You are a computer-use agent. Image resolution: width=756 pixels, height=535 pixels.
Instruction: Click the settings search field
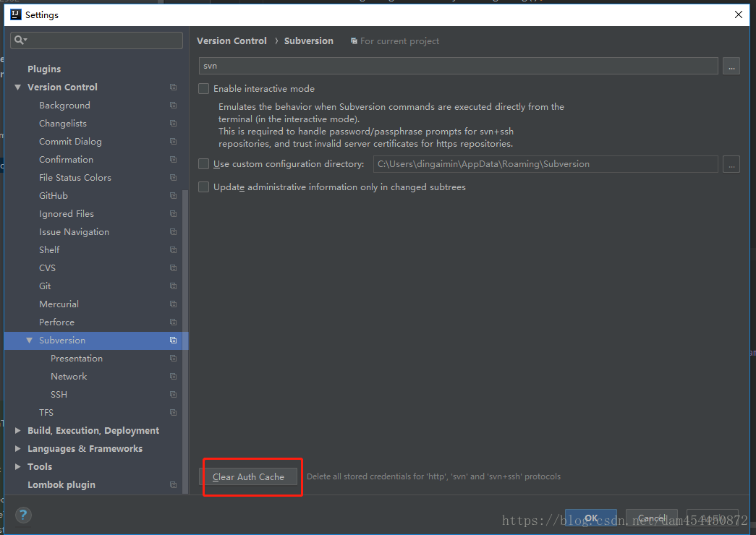pyautogui.click(x=96, y=40)
